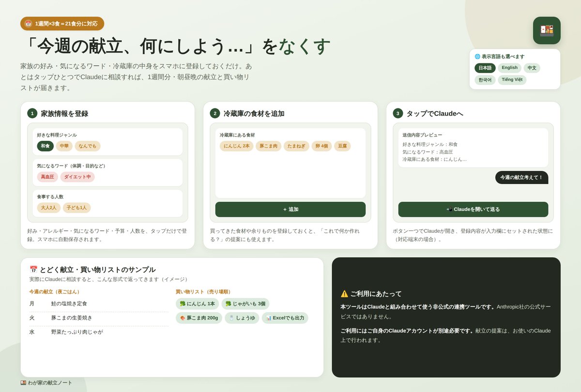Click the calendar emoji next to とどく献立
581x392 pixels.
tap(33, 270)
